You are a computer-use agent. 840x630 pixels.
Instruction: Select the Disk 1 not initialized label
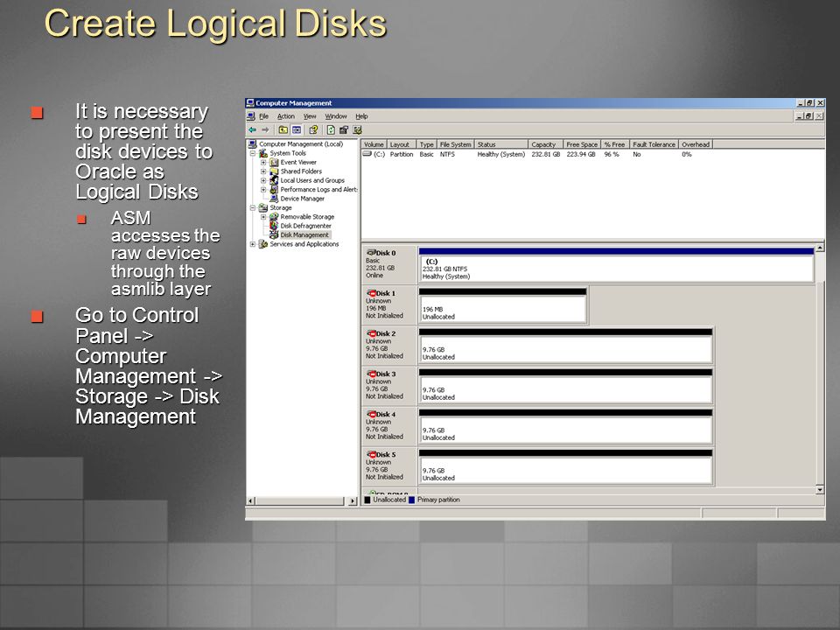pyautogui.click(x=388, y=304)
